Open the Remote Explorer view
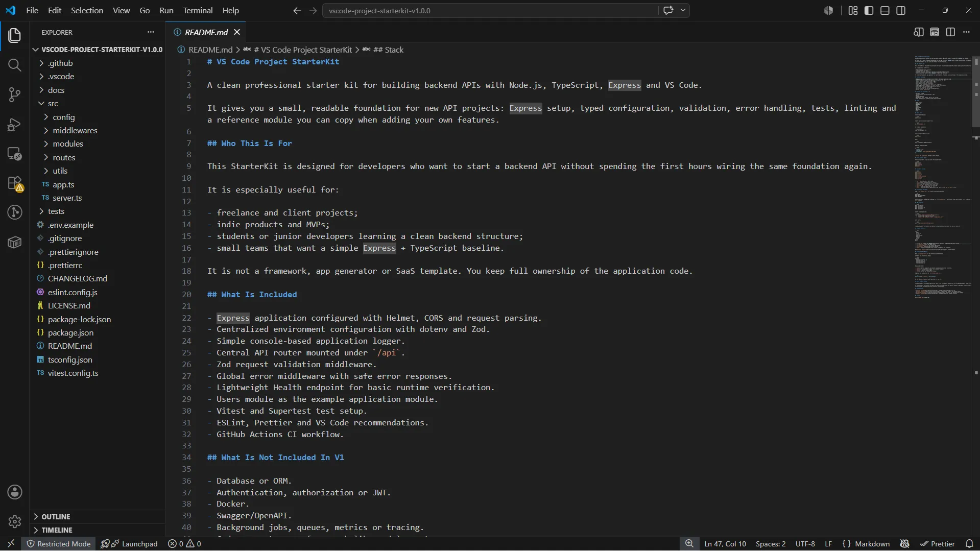The height and width of the screenshot is (551, 980). (14, 154)
